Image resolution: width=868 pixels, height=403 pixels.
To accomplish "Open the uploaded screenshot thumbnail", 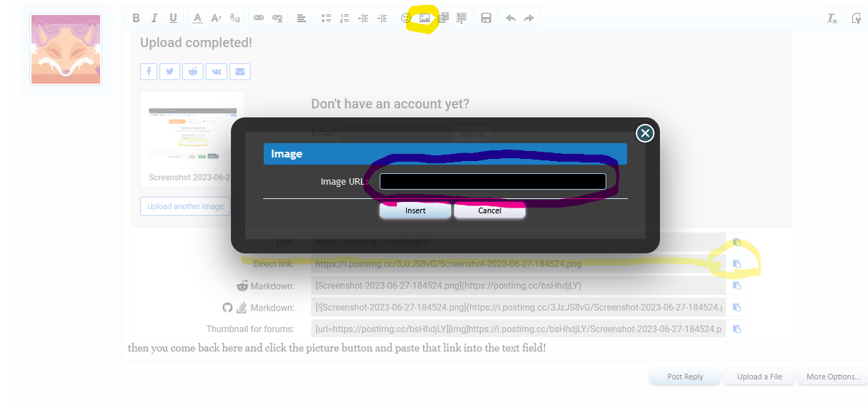I will [192, 132].
